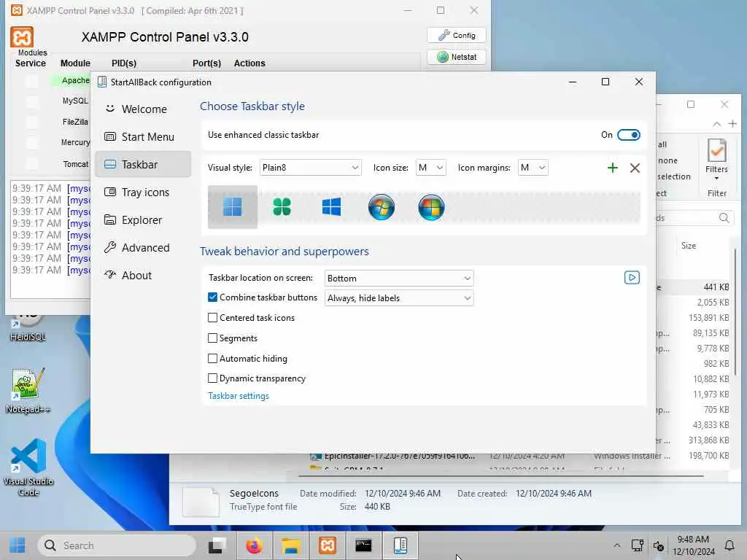Play the taskbar behavior preview button
The height and width of the screenshot is (560, 747).
632,278
